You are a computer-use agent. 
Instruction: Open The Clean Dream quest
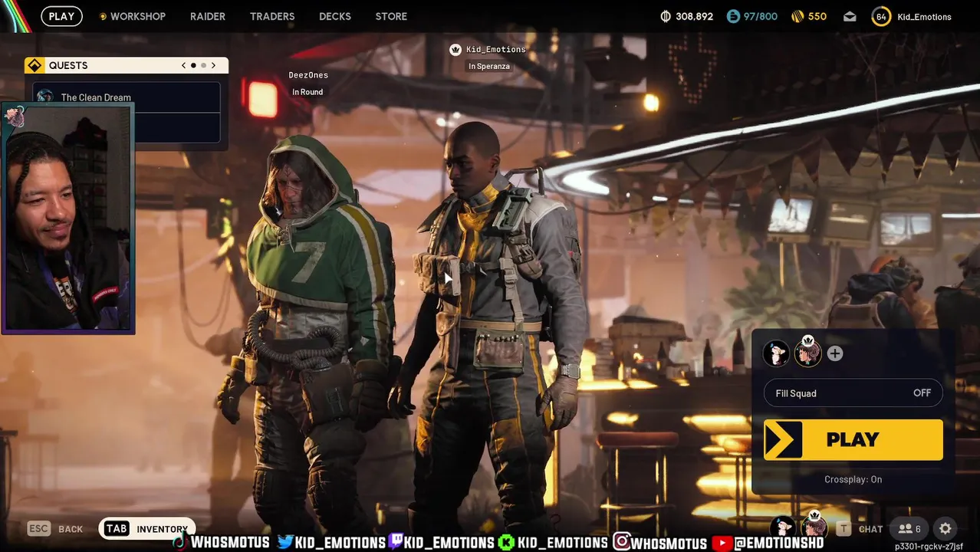[x=127, y=97]
